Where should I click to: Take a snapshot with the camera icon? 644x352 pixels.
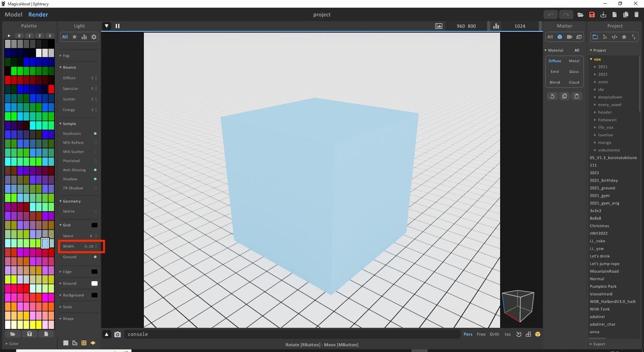[118, 334]
